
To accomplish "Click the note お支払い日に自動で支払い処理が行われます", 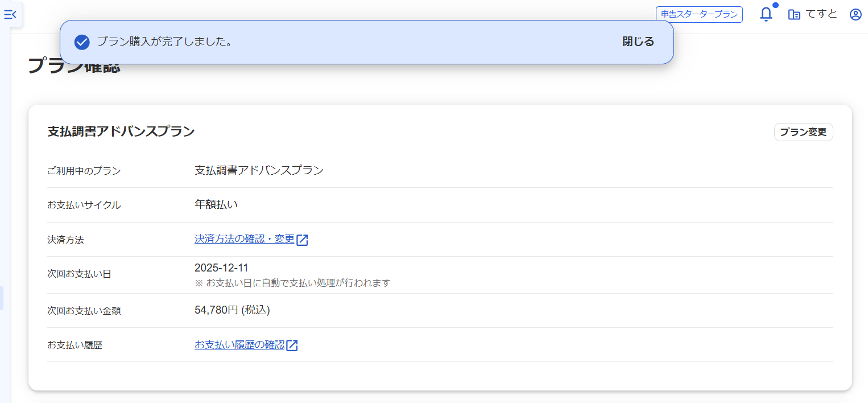I will [x=298, y=283].
